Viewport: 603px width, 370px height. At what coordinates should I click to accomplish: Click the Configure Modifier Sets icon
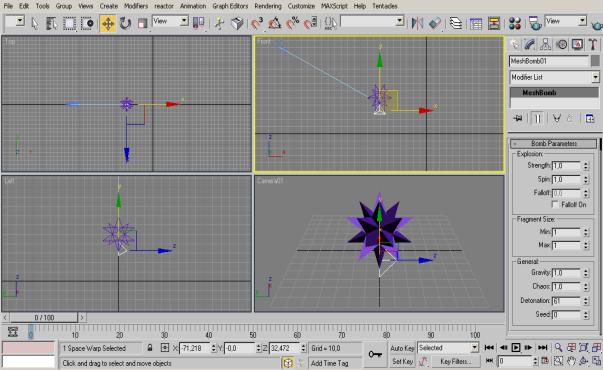coord(590,118)
